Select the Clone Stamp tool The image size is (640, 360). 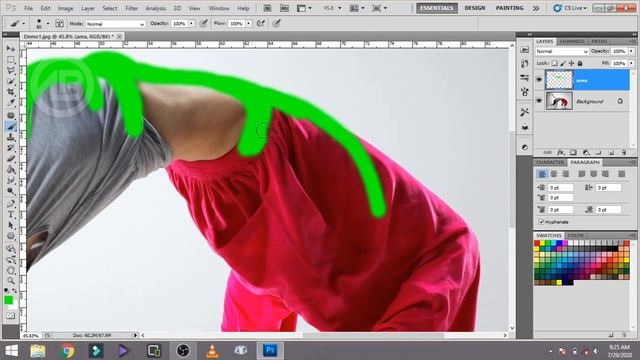(11, 137)
